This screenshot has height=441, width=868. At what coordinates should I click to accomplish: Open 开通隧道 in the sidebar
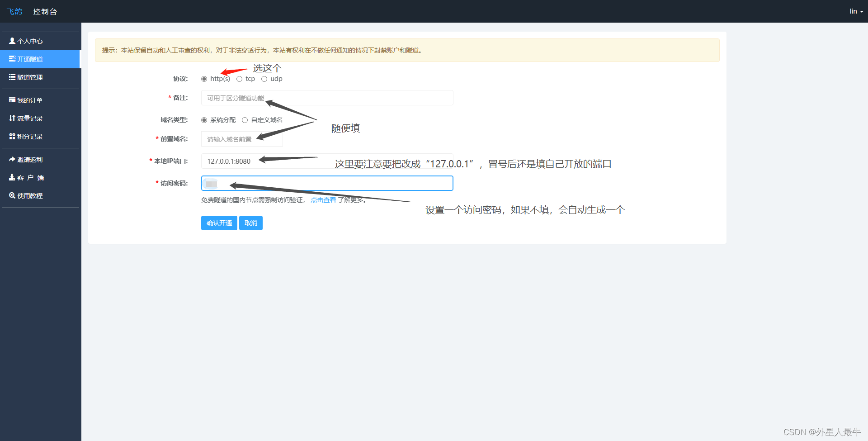pos(41,59)
